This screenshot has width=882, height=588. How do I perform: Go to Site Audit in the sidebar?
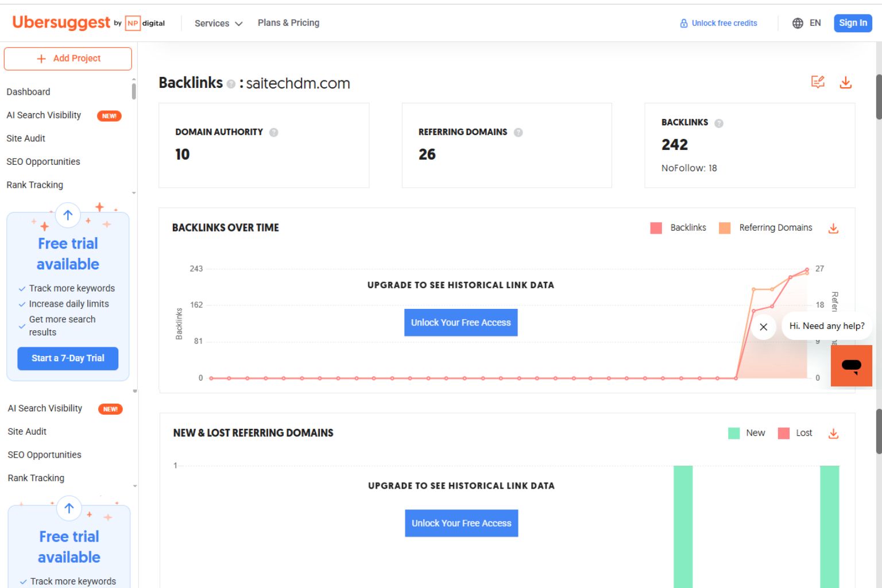point(25,138)
